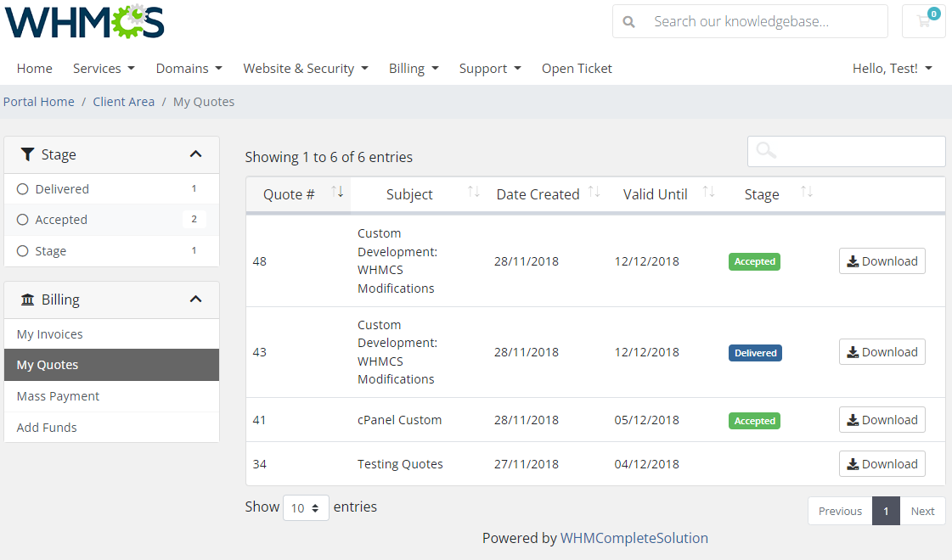This screenshot has height=560, width=952.
Task: Click page 1 pagination button
Action: [887, 511]
